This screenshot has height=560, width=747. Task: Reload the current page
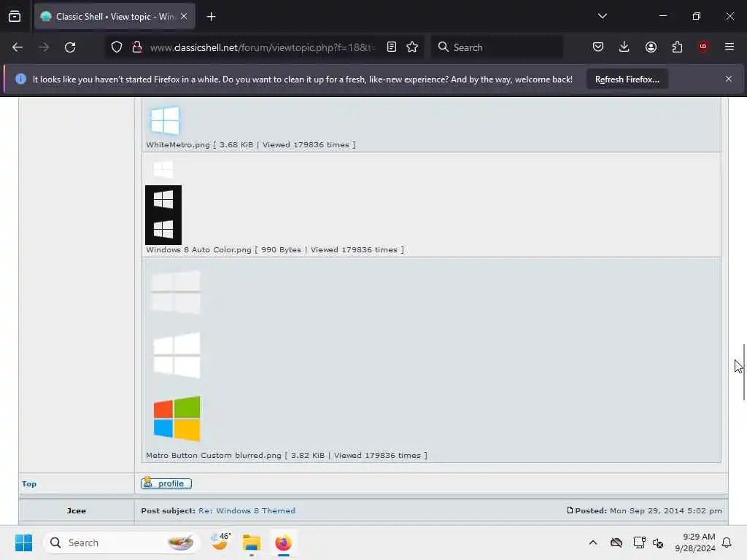tap(70, 47)
